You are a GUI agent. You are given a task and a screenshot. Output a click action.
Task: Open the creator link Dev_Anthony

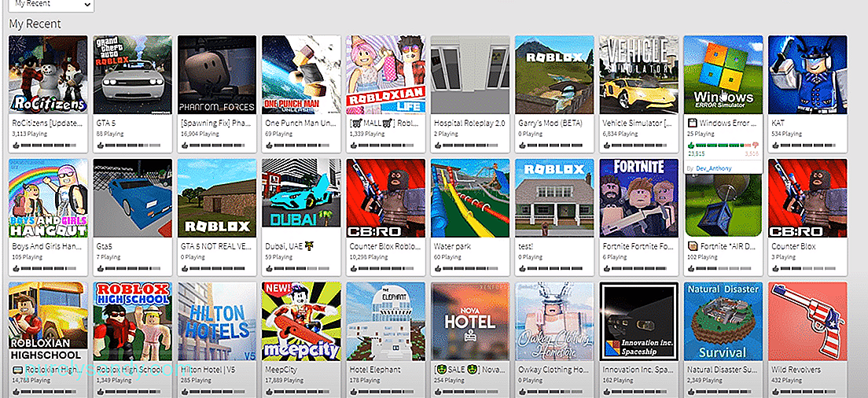click(713, 168)
